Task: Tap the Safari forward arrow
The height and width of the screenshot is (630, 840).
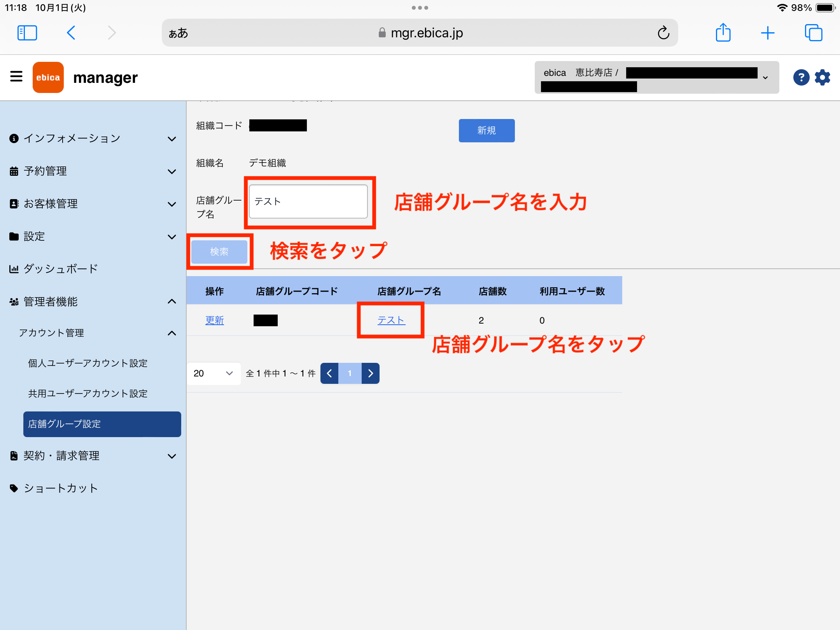Action: click(x=112, y=33)
